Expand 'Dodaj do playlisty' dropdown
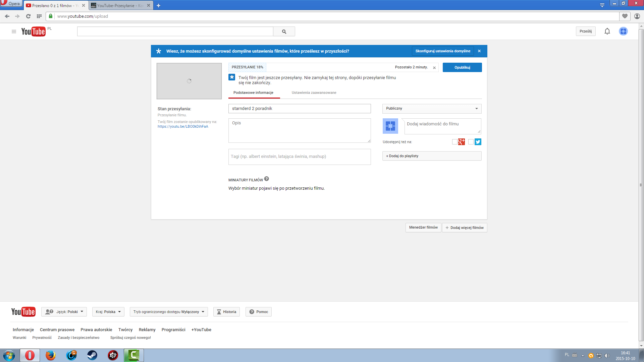The height and width of the screenshot is (362, 644). click(x=432, y=156)
